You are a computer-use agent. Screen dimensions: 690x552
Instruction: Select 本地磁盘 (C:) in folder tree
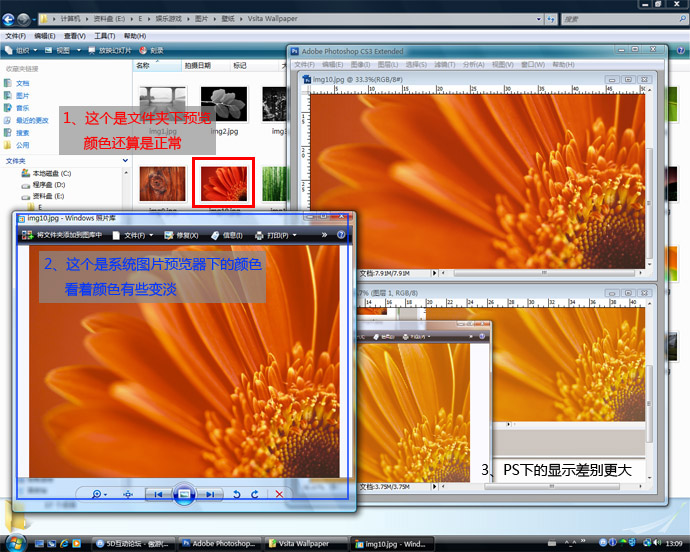point(47,173)
